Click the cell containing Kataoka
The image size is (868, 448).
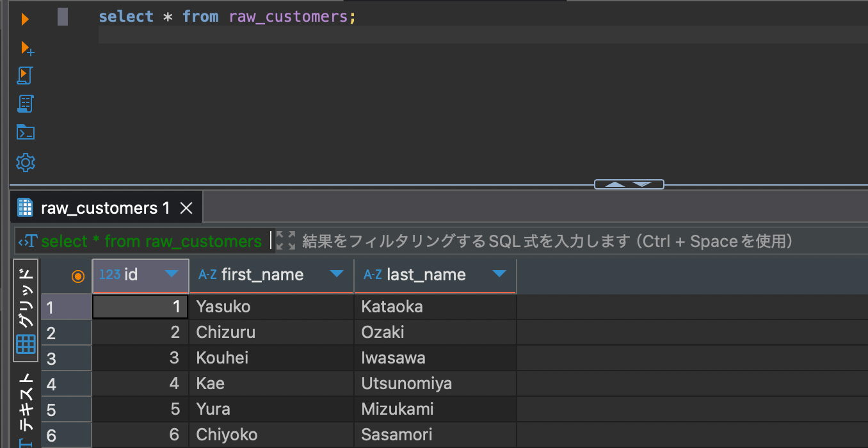(x=436, y=307)
